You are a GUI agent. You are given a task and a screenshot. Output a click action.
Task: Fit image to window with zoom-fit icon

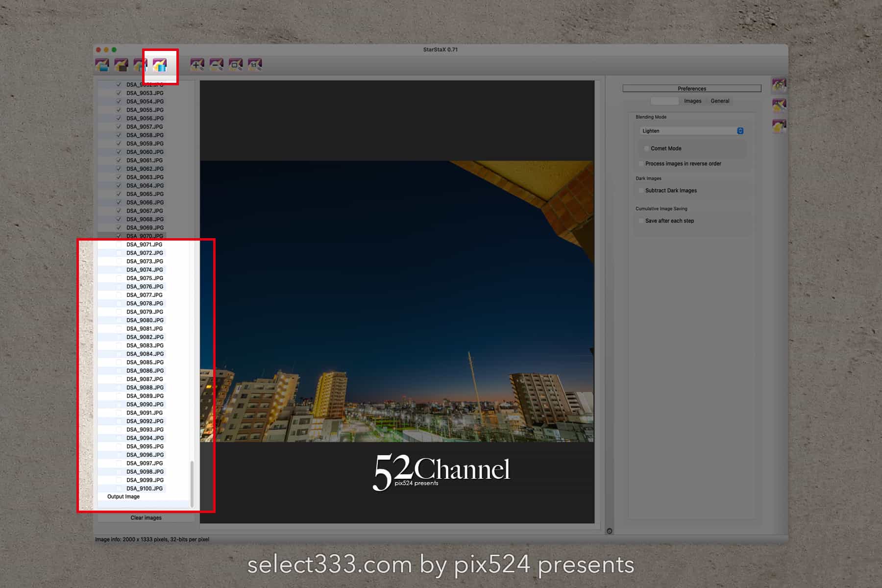point(236,64)
